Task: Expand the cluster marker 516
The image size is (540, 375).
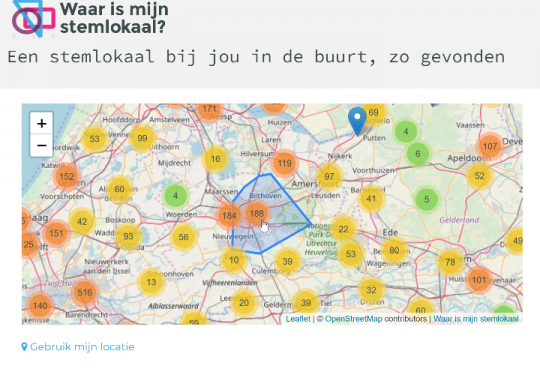Action: [85, 292]
